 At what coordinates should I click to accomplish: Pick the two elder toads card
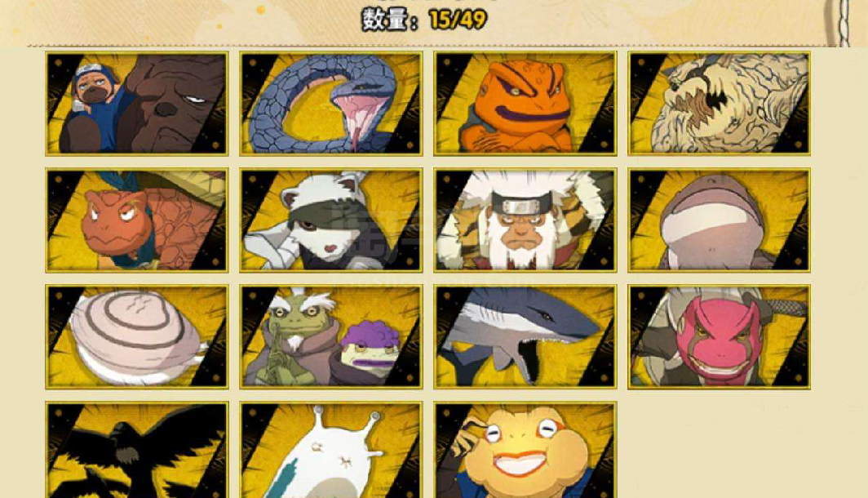click(x=331, y=337)
